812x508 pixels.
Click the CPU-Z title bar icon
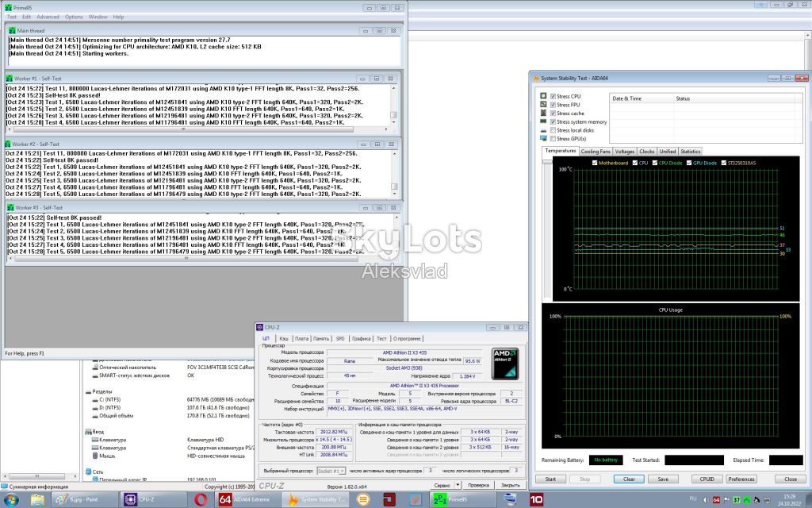tap(259, 327)
